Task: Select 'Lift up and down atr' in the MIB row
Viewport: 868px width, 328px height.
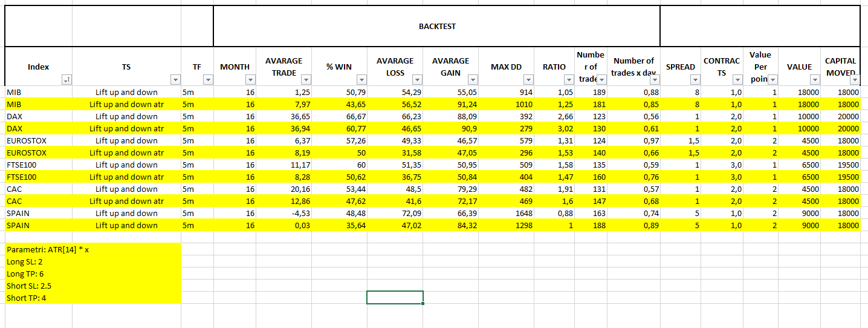Action: point(126,104)
